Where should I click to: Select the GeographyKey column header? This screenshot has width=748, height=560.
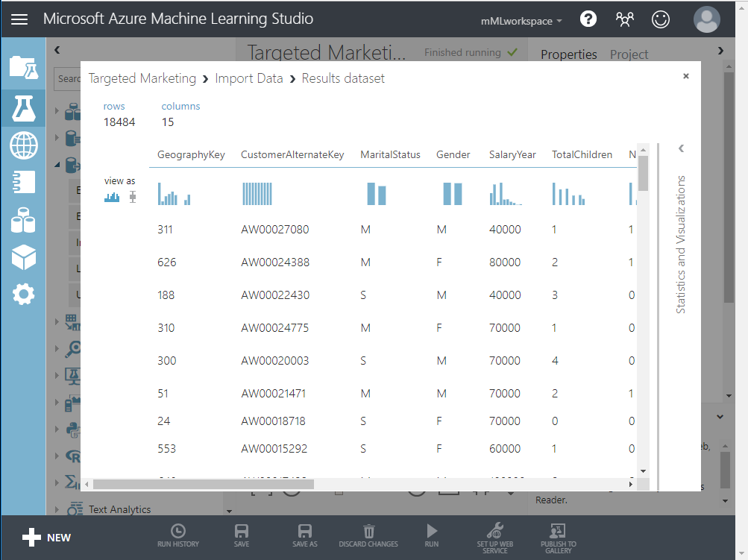click(x=191, y=155)
